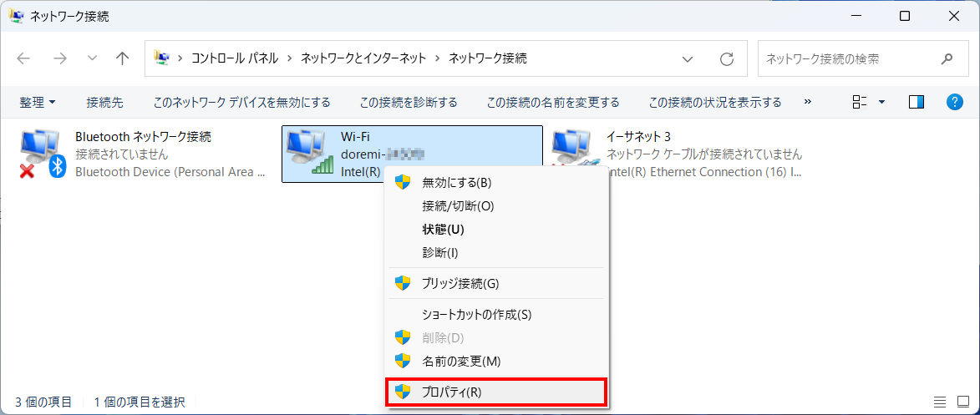Click the Wi-Fi connection name
The height and width of the screenshot is (415, 980).
tap(353, 136)
